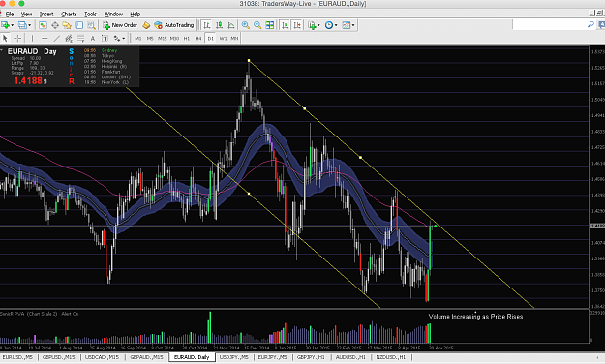Screen dimensions: 605x364
Task: Switch to H4 timeframe
Action: (198, 38)
